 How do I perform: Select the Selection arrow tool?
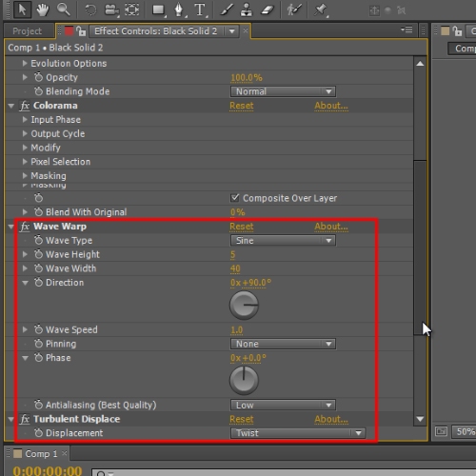22,10
